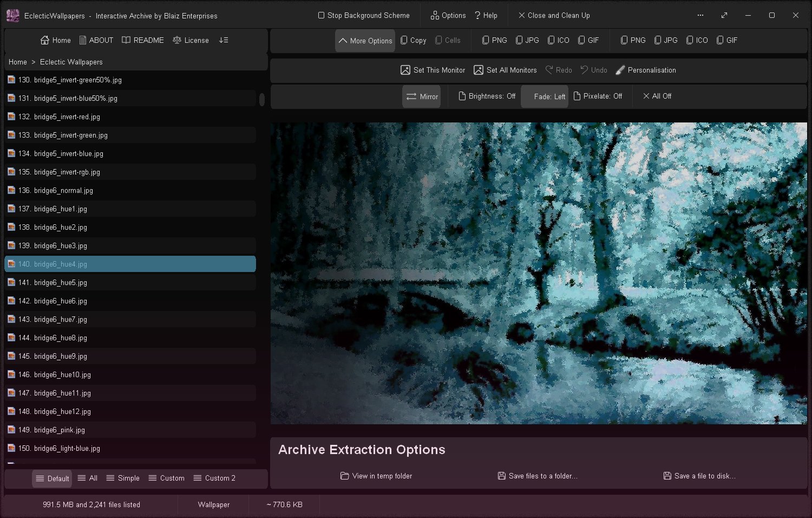
Task: Click Set This Monitor
Action: [x=433, y=70]
